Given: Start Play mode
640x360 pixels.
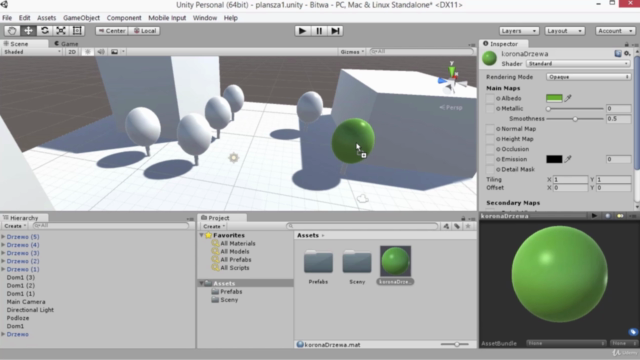Looking at the screenshot, I should (302, 31).
